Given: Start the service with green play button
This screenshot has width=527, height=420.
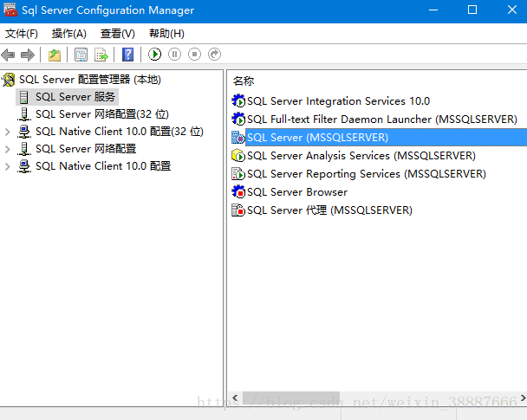Looking at the screenshot, I should [154, 55].
